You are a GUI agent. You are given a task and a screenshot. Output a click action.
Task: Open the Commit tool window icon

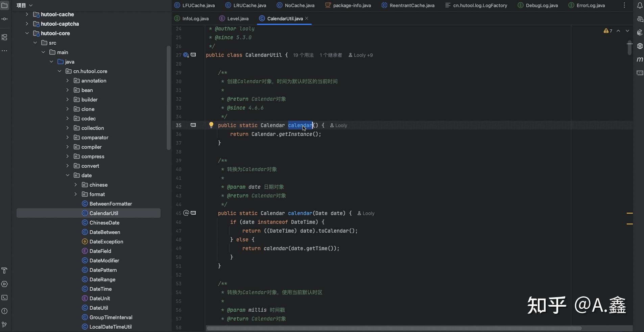(x=4, y=19)
